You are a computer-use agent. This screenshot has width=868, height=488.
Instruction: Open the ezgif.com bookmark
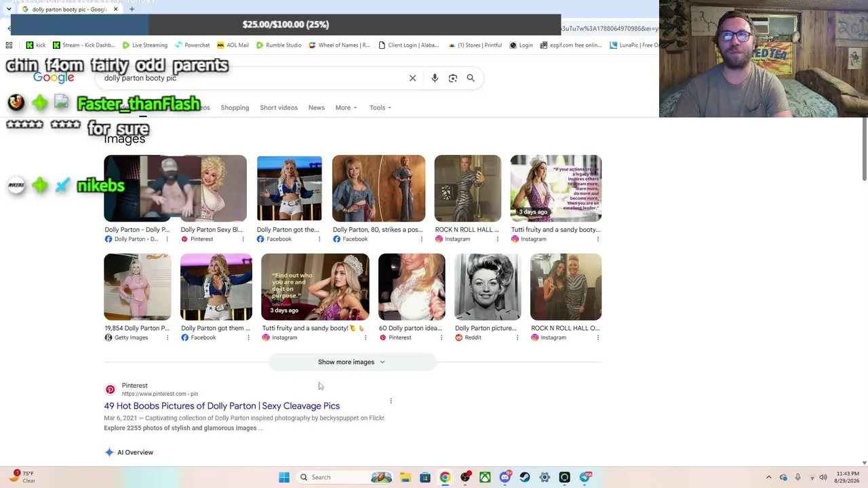tap(570, 45)
